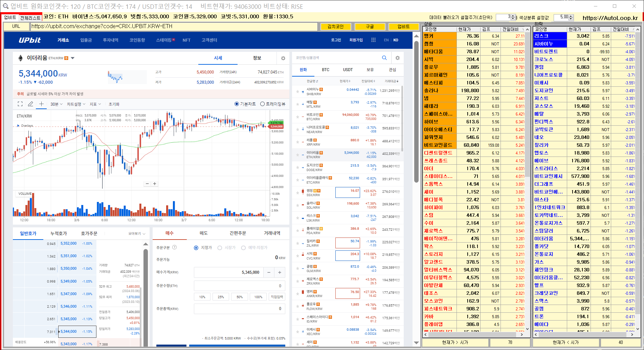
Task: Select the chart drawing pencil tool
Action: tap(30, 104)
